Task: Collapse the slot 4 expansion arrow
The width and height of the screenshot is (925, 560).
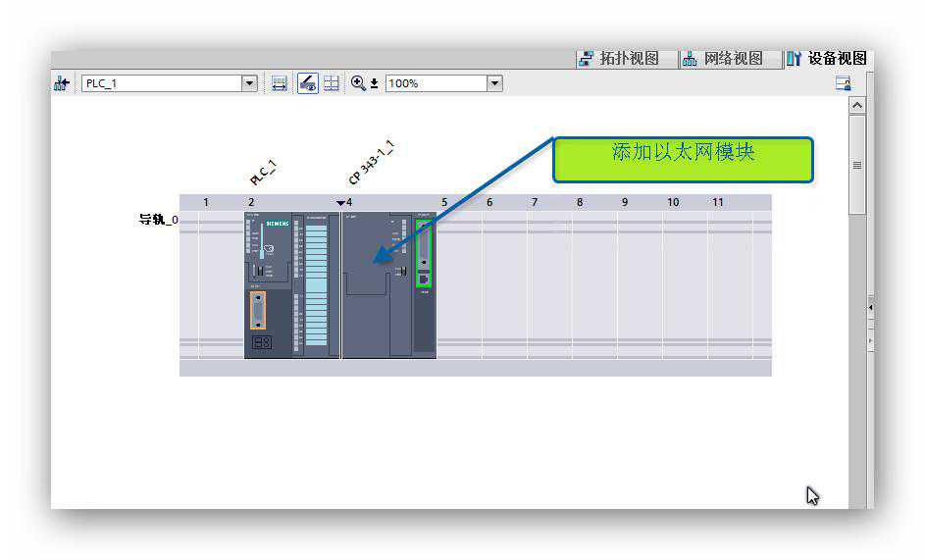Action: 340,203
